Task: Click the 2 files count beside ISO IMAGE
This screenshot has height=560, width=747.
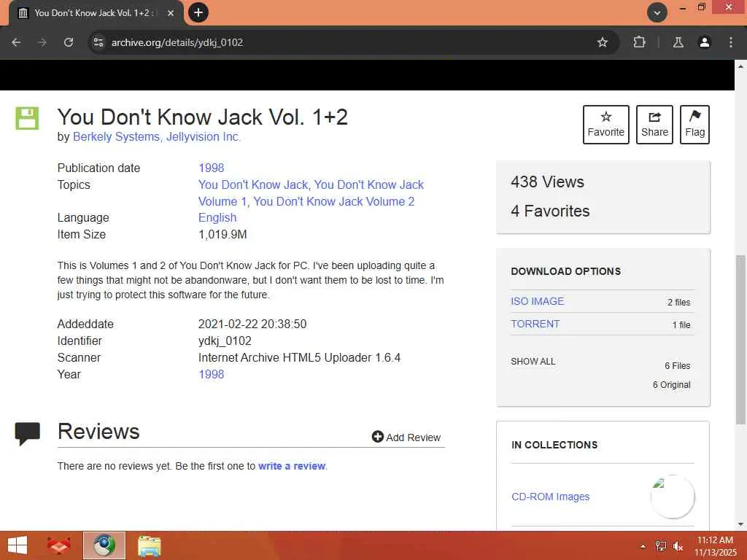Action: point(679,303)
